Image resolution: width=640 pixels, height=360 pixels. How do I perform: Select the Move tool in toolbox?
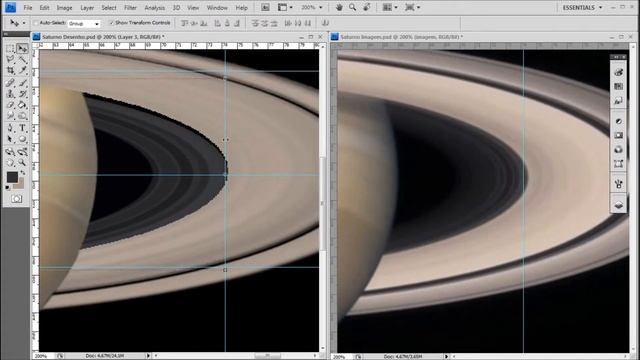point(22,49)
